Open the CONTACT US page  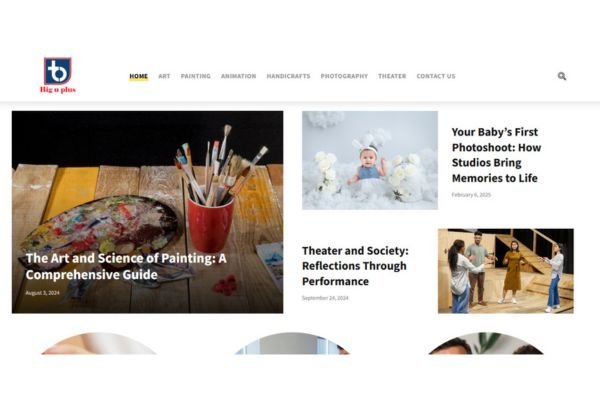point(436,76)
